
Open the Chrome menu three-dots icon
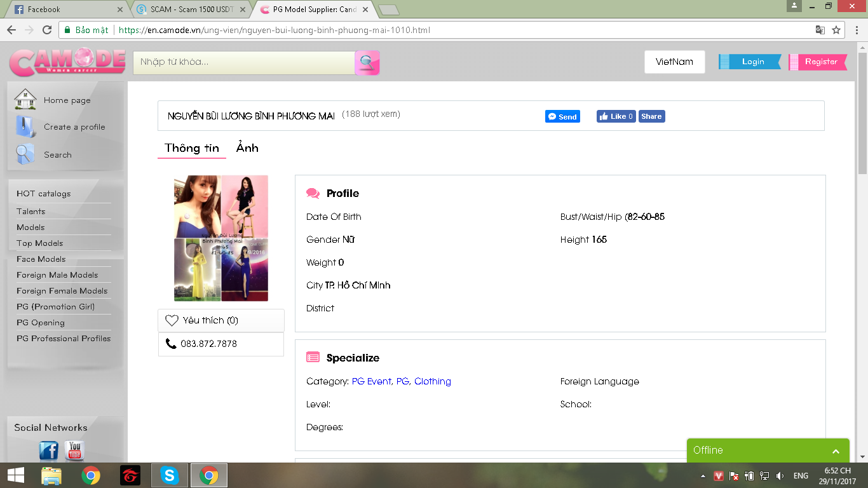click(855, 30)
